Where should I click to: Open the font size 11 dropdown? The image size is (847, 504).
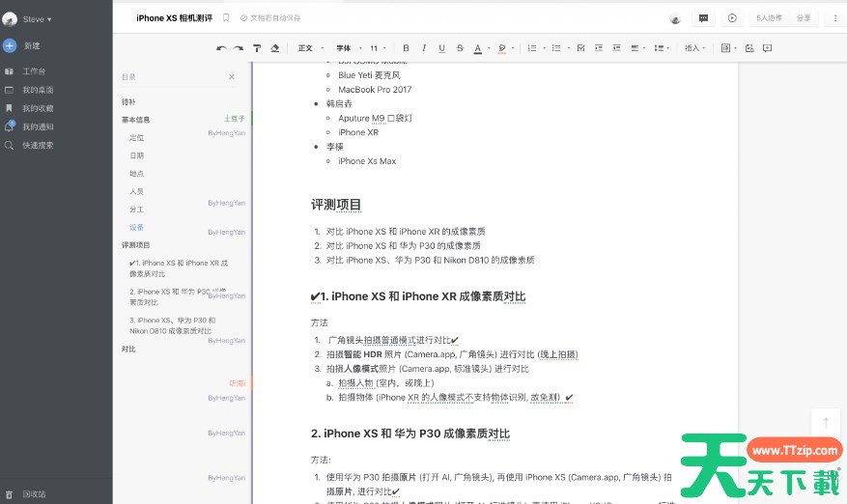[379, 48]
